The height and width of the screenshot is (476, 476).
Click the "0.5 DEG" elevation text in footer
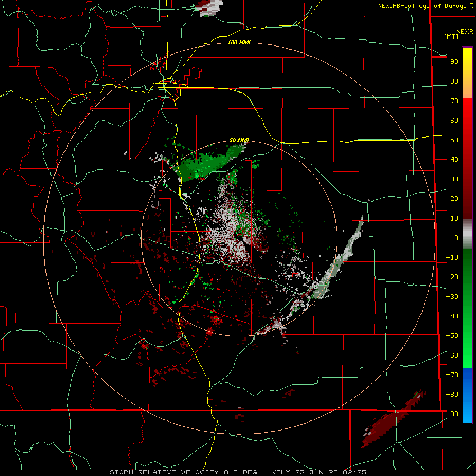240,472
